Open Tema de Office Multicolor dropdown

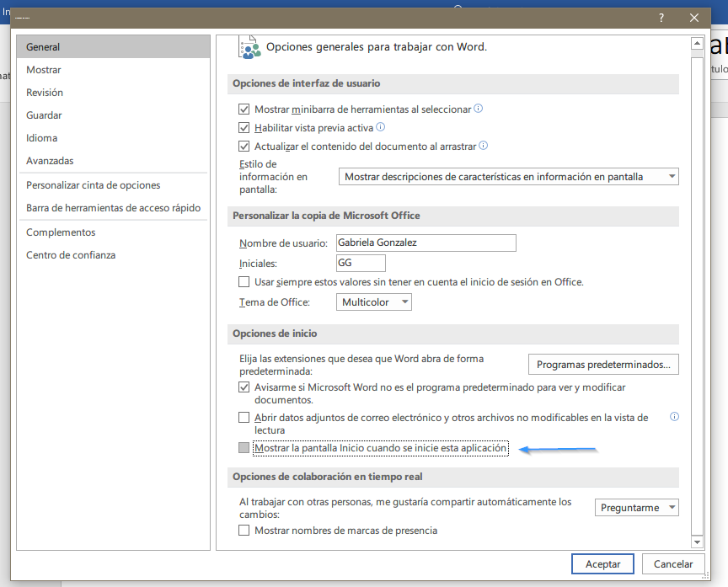click(374, 302)
